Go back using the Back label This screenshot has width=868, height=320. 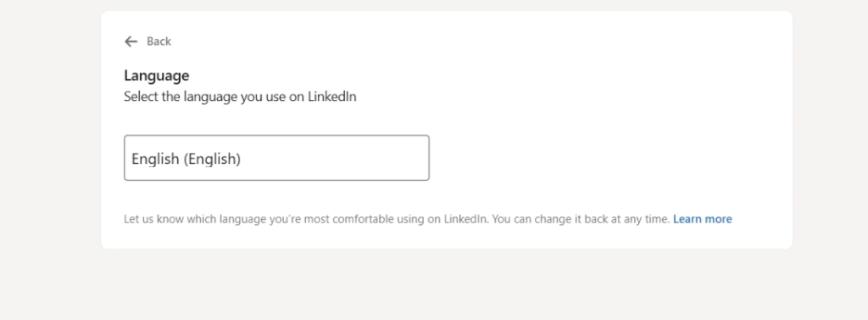click(x=159, y=42)
